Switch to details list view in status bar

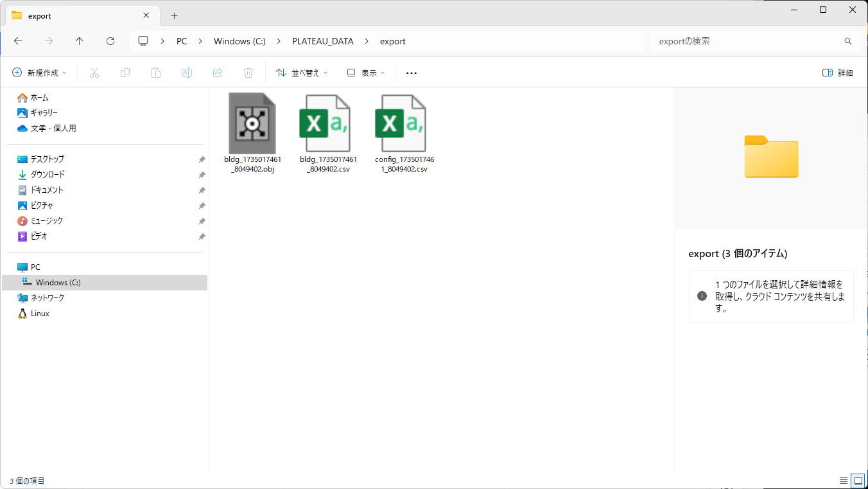(x=844, y=481)
